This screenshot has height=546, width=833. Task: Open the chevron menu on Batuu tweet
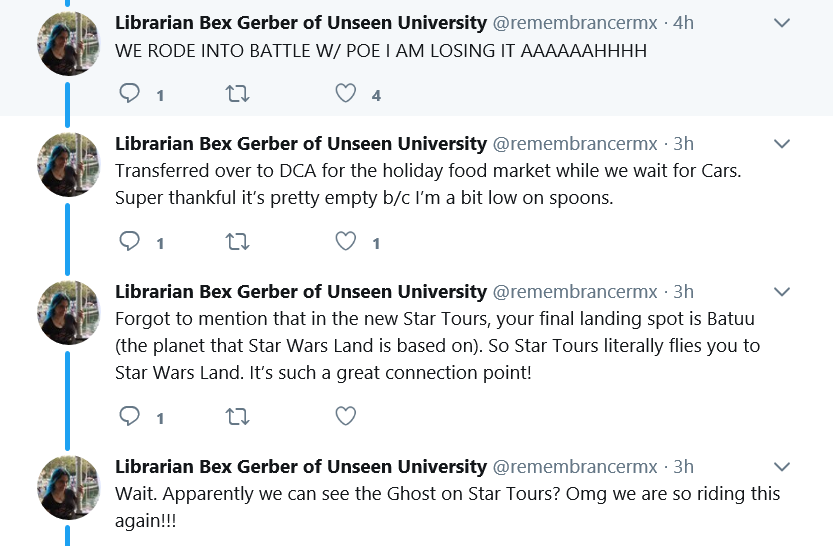782,292
